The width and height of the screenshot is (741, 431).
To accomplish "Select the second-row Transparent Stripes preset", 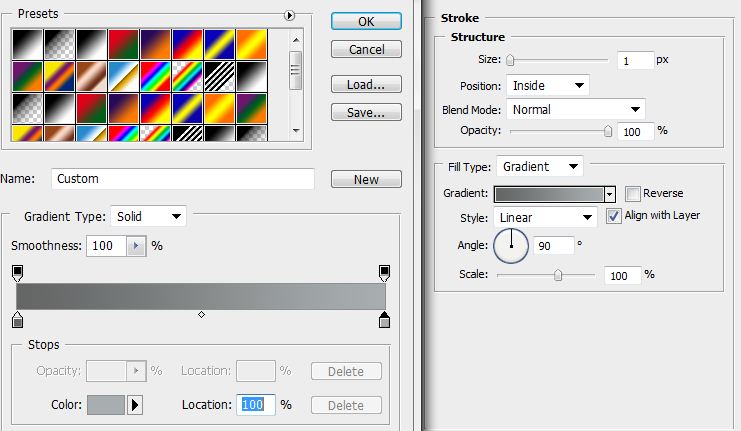I will coord(219,76).
